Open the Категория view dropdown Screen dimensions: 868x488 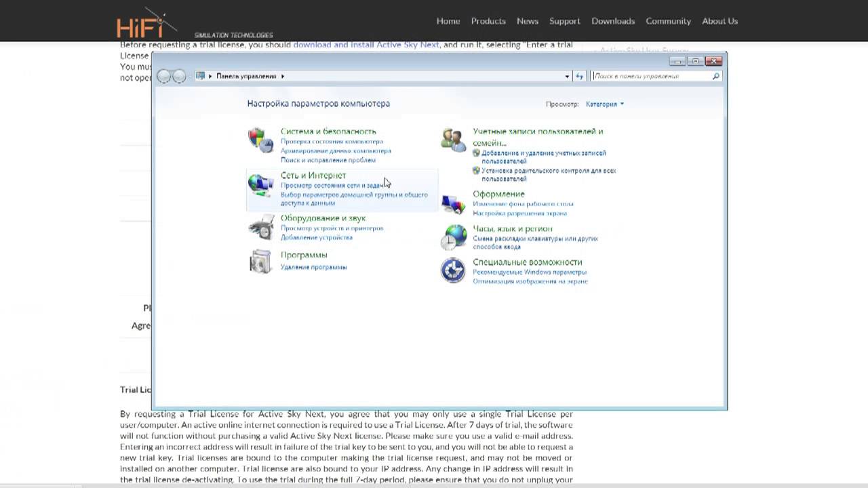coord(605,104)
